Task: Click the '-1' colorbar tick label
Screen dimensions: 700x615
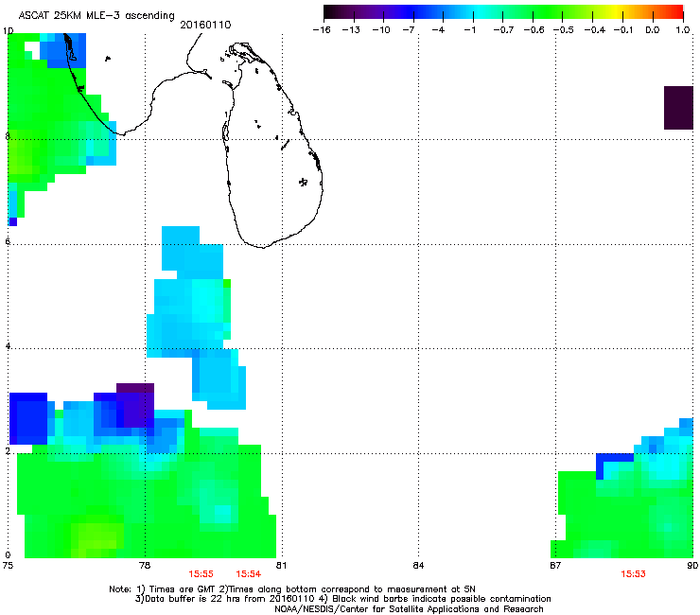Action: (x=469, y=30)
